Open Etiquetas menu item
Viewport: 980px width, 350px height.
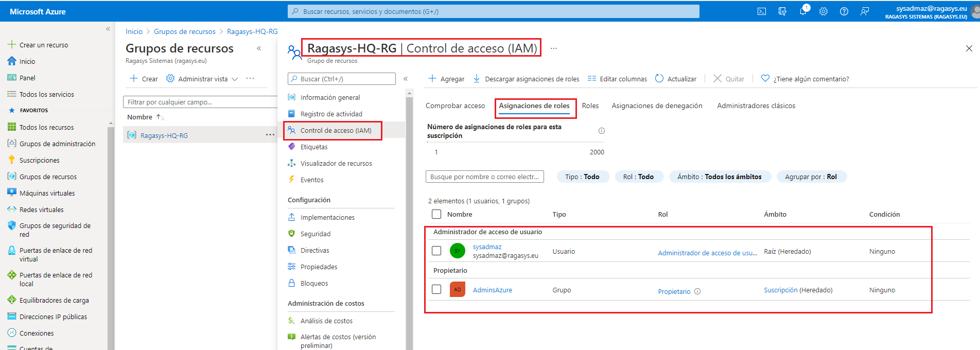(x=314, y=147)
